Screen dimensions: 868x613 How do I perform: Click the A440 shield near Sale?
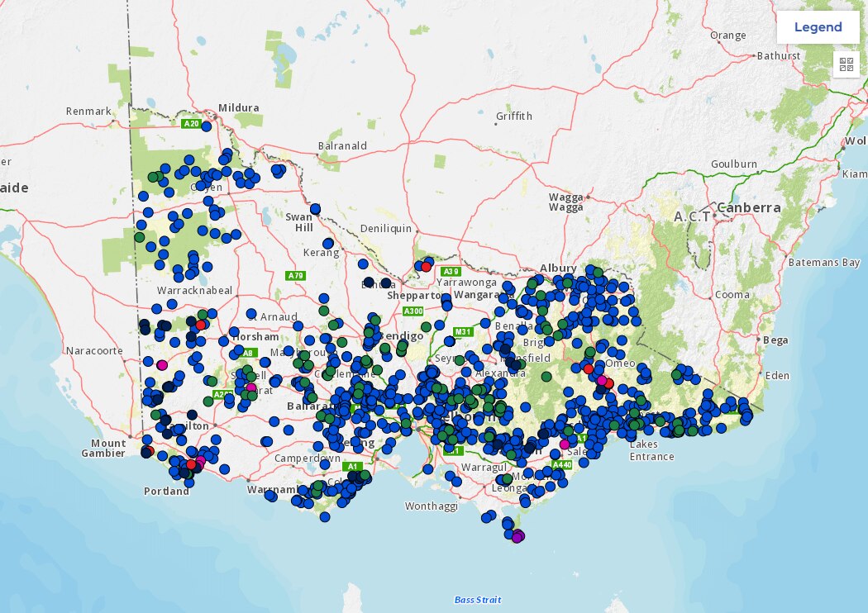point(562,464)
